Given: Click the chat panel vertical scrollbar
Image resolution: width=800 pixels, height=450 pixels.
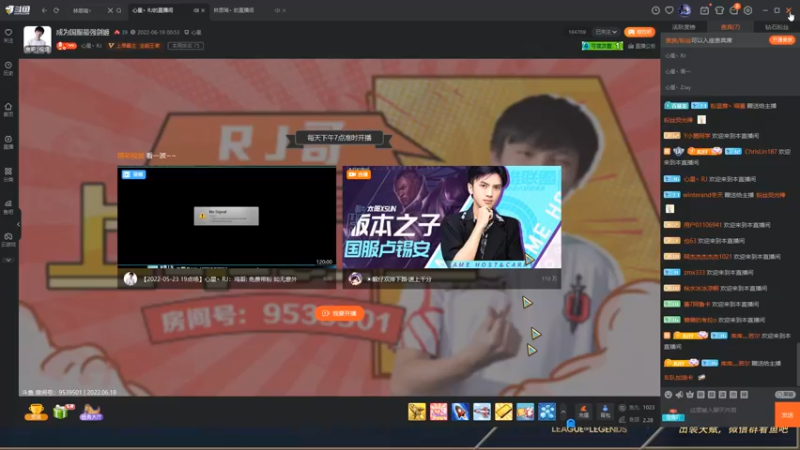Looking at the screenshot, I should point(798,363).
